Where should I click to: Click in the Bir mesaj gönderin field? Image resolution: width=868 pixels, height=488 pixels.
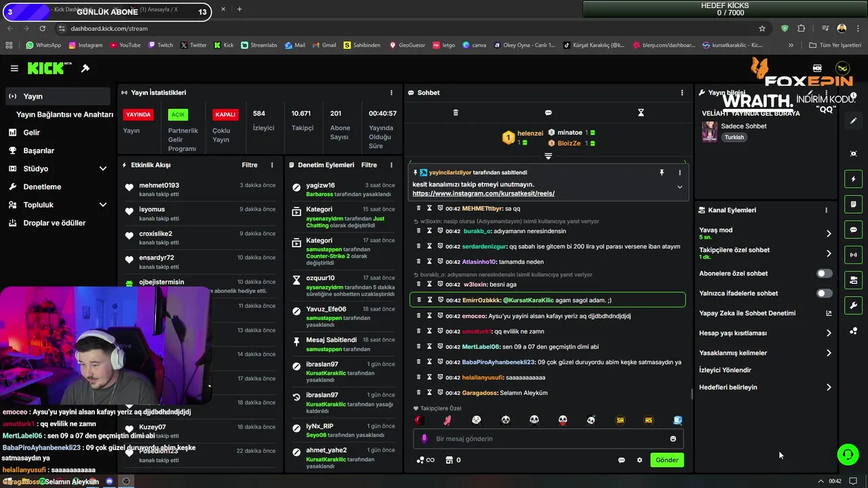(x=548, y=439)
